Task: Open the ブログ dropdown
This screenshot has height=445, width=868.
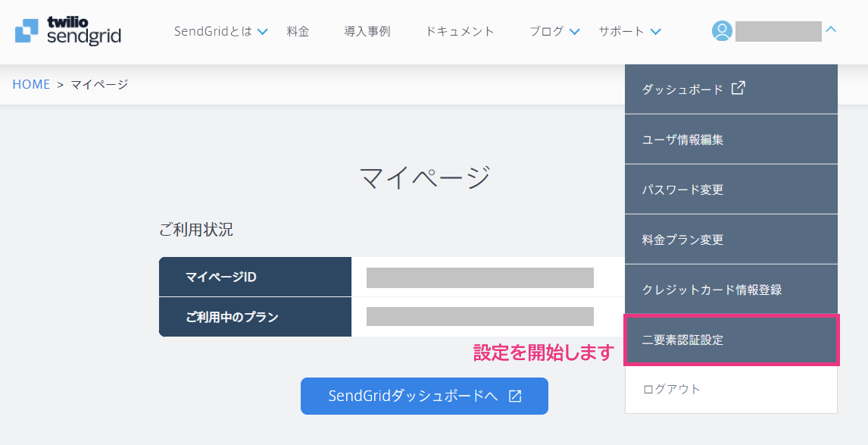Action: (x=554, y=32)
